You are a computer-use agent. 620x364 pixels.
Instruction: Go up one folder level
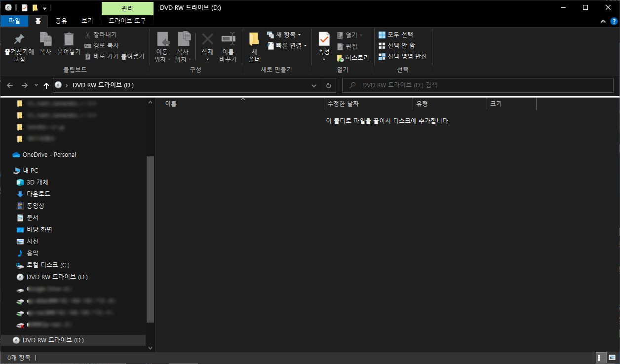[46, 85]
